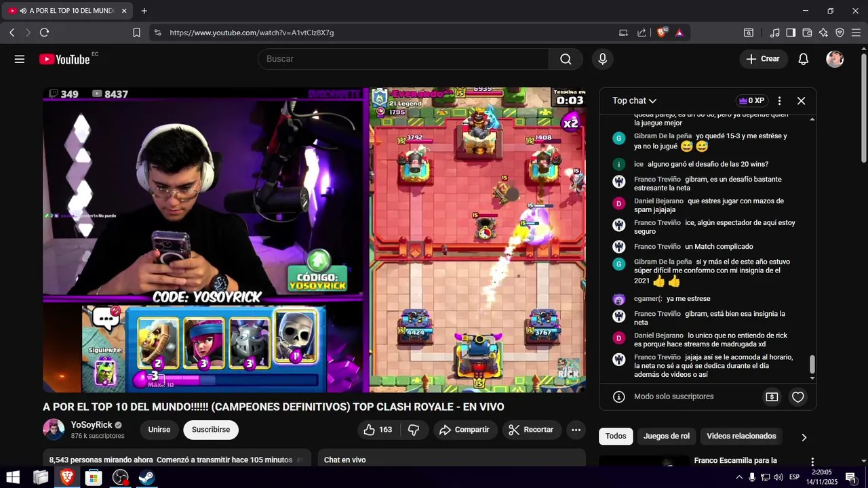868x488 pixels.
Task: Open the browser main menu
Action: [856, 32]
